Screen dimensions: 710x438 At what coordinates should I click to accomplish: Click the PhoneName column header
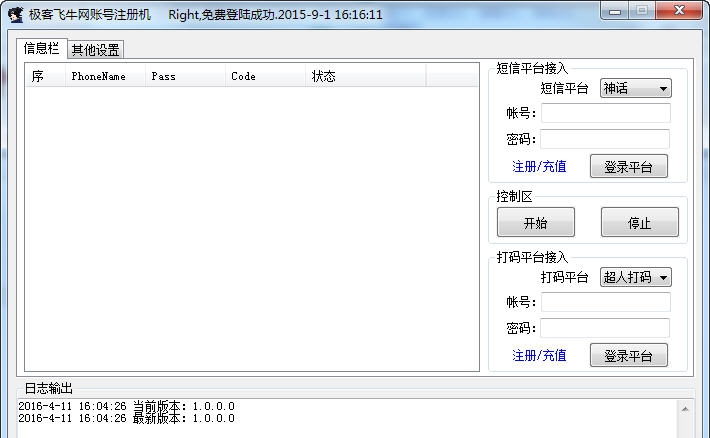(x=105, y=76)
